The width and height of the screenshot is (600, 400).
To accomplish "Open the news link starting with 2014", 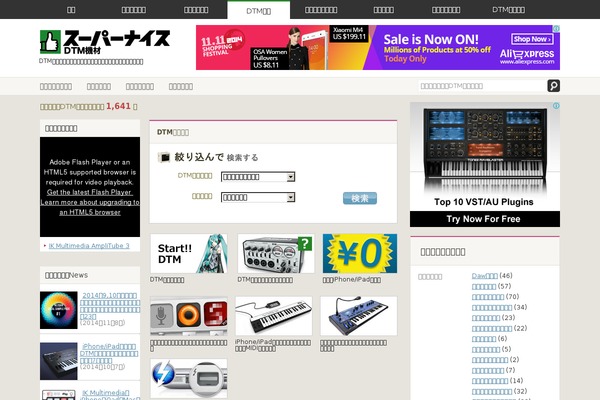I will (x=110, y=306).
